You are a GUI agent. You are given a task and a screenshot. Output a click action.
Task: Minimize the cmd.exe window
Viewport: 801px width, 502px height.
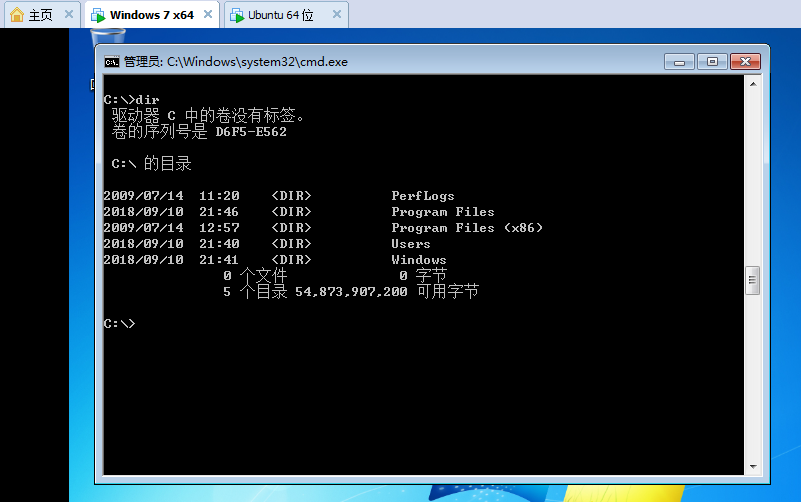click(x=679, y=62)
